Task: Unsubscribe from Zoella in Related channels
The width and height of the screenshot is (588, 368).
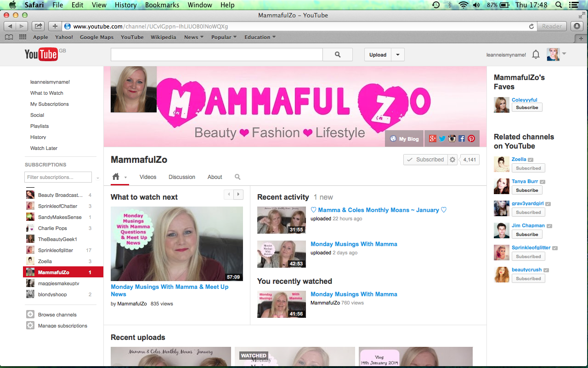Action: pyautogui.click(x=528, y=168)
